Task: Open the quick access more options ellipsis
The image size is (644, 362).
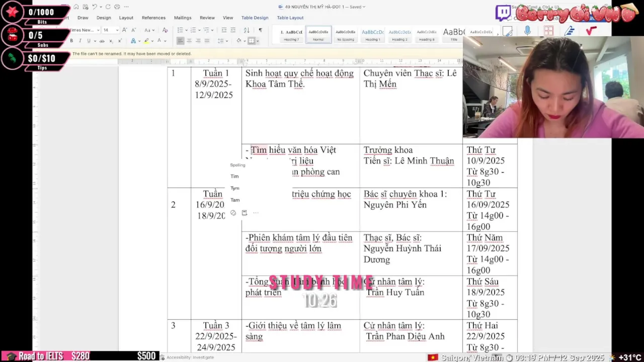Action: (126, 7)
